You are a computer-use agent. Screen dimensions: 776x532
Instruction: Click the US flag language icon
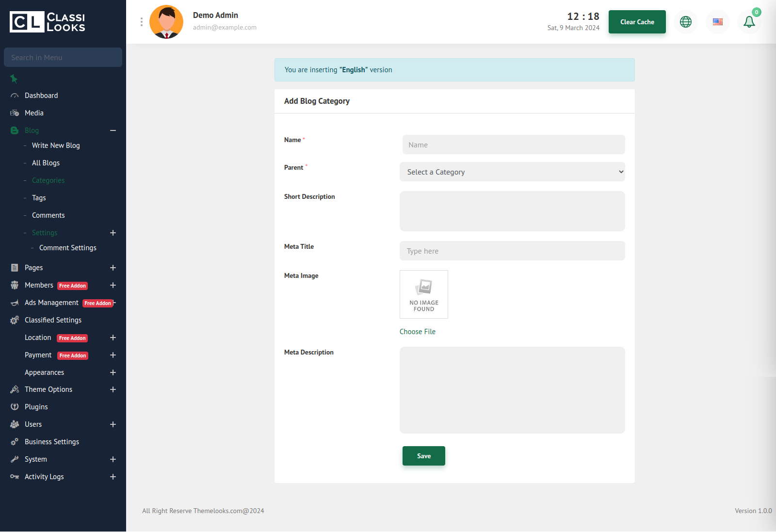click(x=718, y=22)
